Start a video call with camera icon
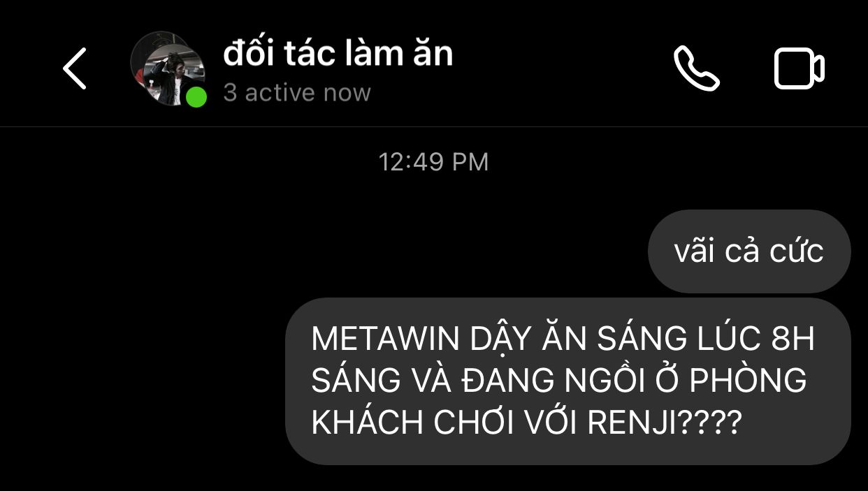 (x=799, y=68)
